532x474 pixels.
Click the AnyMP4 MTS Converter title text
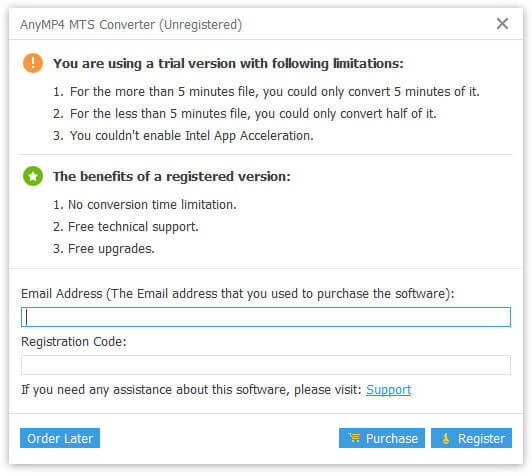point(131,25)
